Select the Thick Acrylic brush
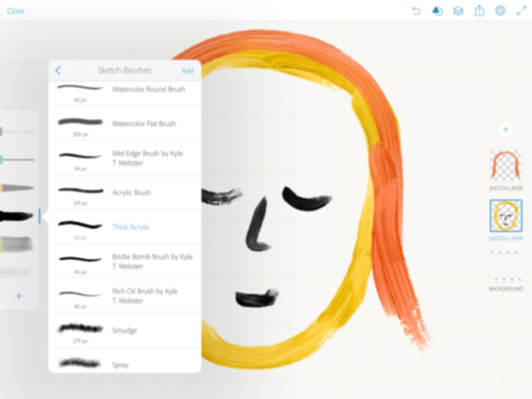532x399 pixels. (x=125, y=227)
